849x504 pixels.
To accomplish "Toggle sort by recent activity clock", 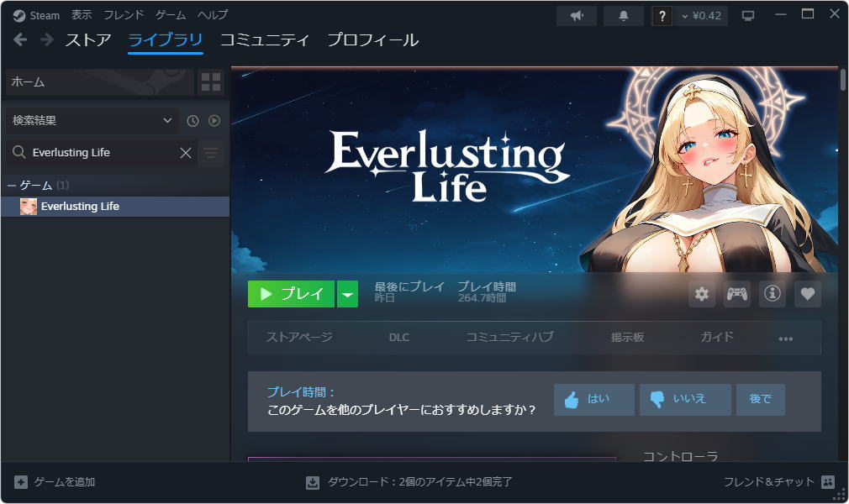I will pyautogui.click(x=192, y=121).
